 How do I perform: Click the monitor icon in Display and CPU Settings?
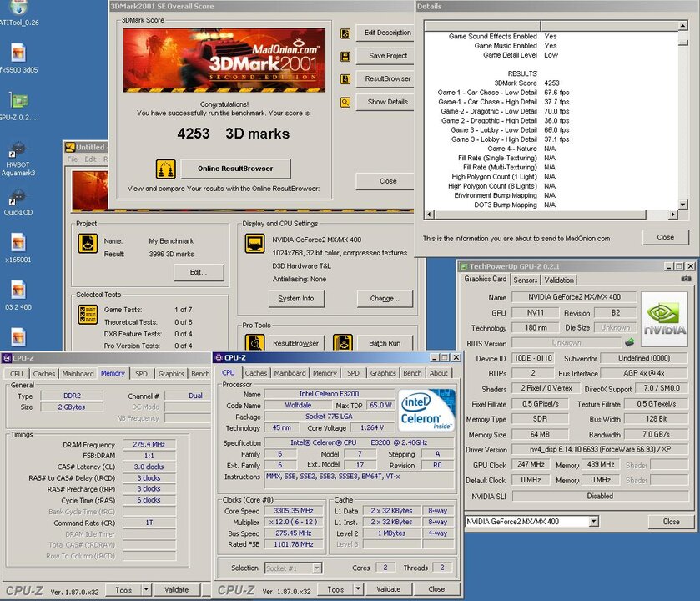[x=255, y=244]
